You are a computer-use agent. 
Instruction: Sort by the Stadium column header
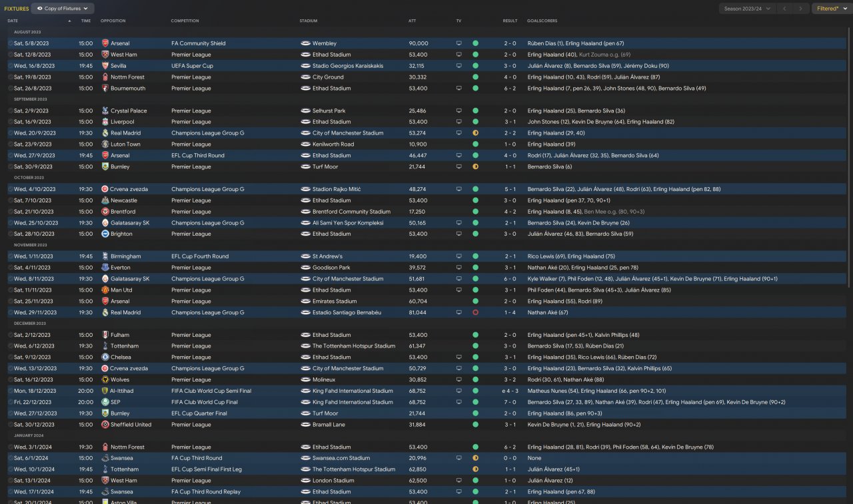click(x=309, y=21)
